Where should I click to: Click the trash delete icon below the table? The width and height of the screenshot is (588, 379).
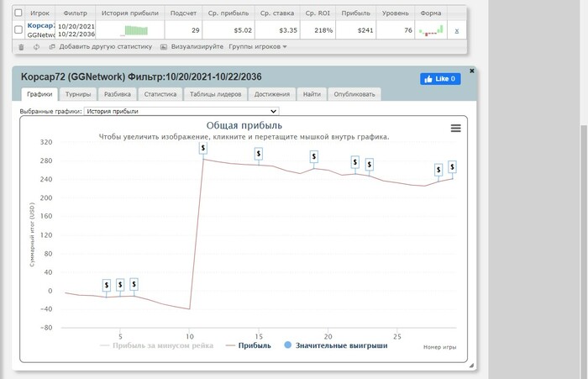pyautogui.click(x=21, y=47)
